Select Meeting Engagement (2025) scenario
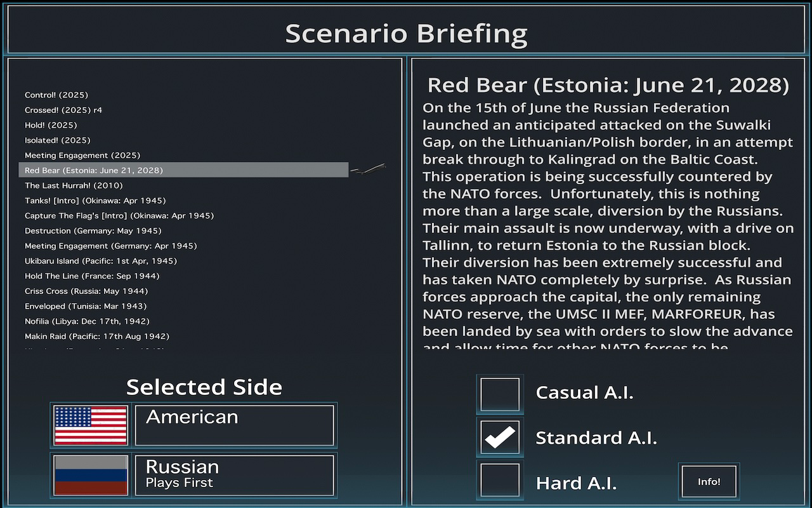 pyautogui.click(x=82, y=156)
